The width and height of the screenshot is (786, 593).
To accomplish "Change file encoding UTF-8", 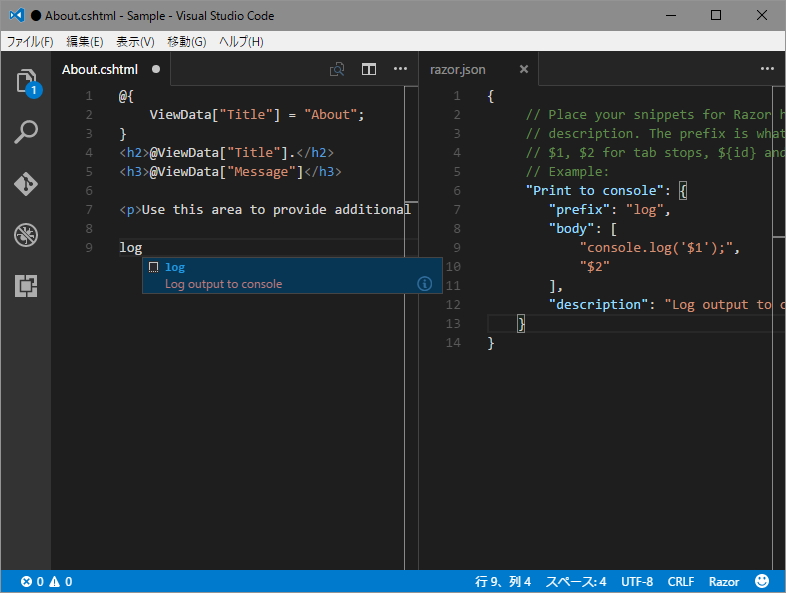I will click(x=637, y=581).
